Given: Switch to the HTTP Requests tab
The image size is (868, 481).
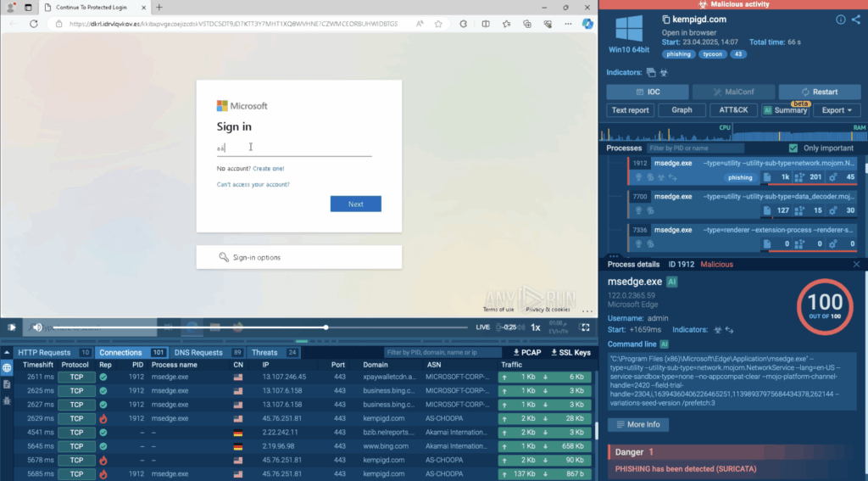Looking at the screenshot, I should 53,352.
